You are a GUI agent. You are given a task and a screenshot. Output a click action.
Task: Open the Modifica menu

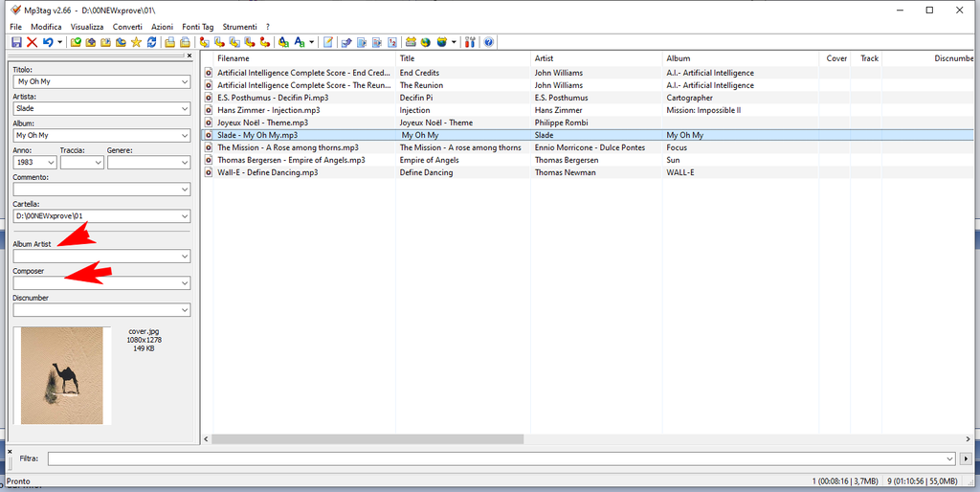click(x=46, y=27)
